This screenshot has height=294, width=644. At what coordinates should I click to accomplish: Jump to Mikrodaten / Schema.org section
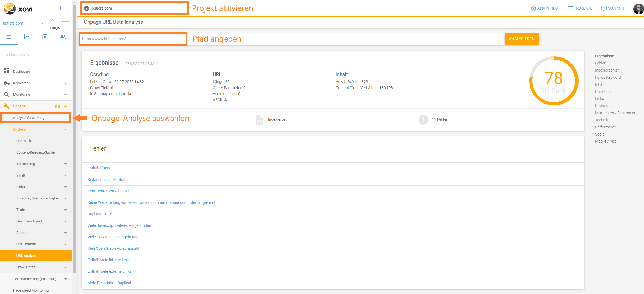(616, 113)
